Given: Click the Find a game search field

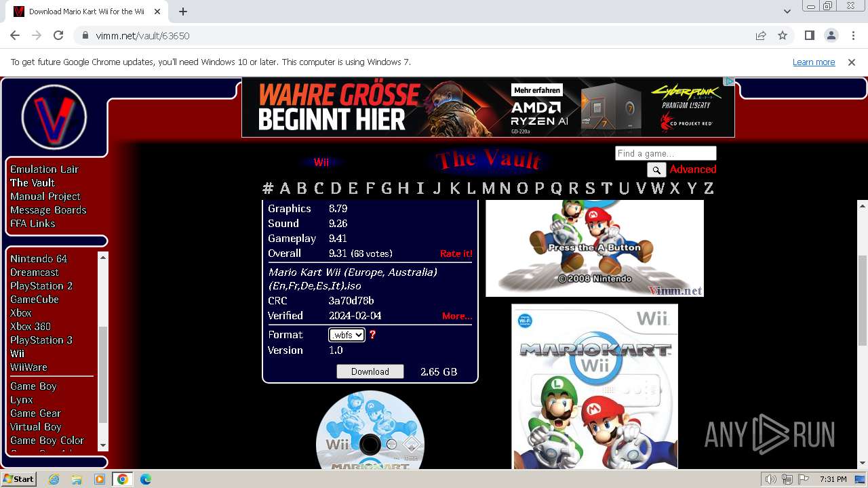Looking at the screenshot, I should click(665, 153).
